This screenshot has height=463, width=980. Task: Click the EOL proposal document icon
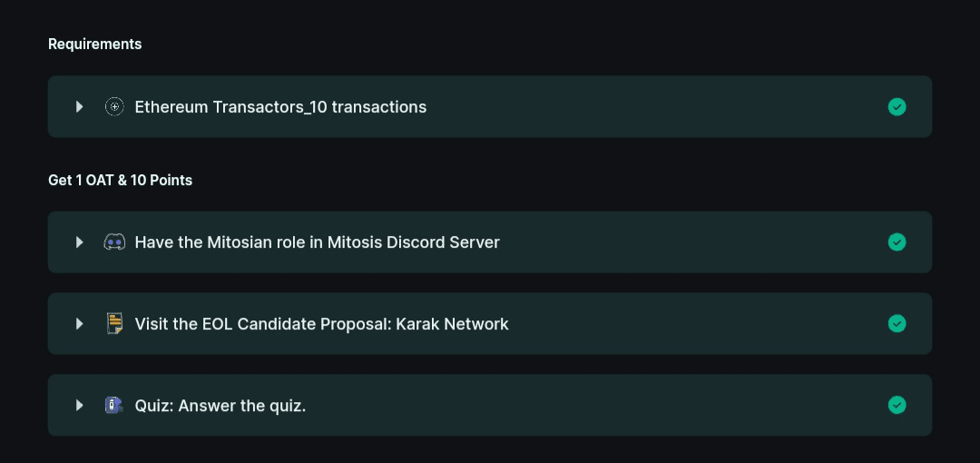(x=114, y=324)
